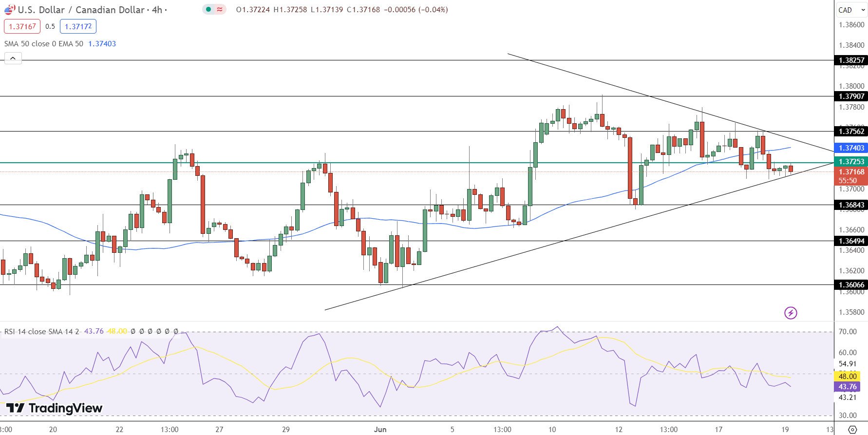This screenshot has width=868, height=435.
Task: Click the RSI value 43.76 in legend
Action: (x=94, y=331)
